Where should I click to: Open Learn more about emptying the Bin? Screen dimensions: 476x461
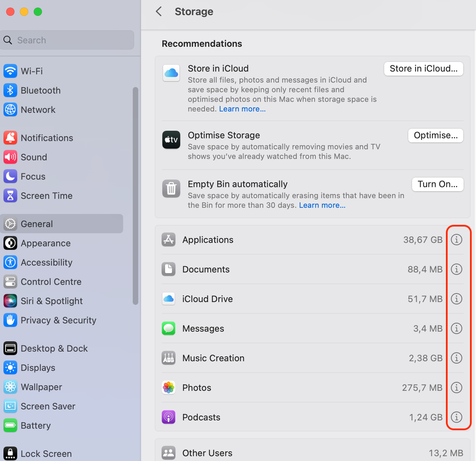click(322, 205)
